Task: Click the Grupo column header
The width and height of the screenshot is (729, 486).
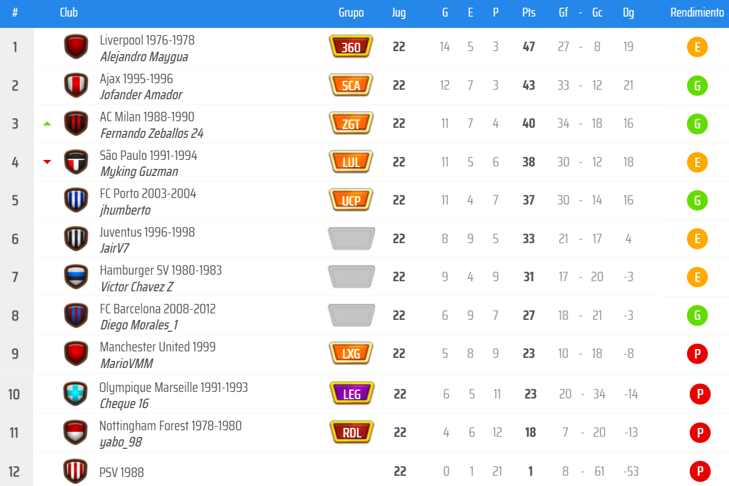Action: [351, 13]
